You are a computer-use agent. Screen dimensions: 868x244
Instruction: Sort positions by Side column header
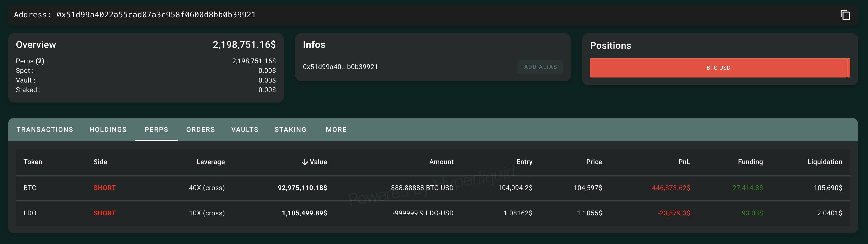click(100, 162)
